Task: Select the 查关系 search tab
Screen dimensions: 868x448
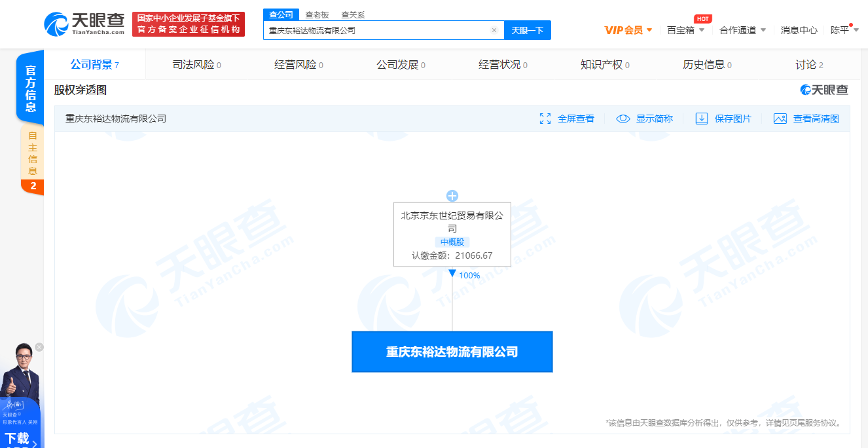Action: click(x=353, y=14)
